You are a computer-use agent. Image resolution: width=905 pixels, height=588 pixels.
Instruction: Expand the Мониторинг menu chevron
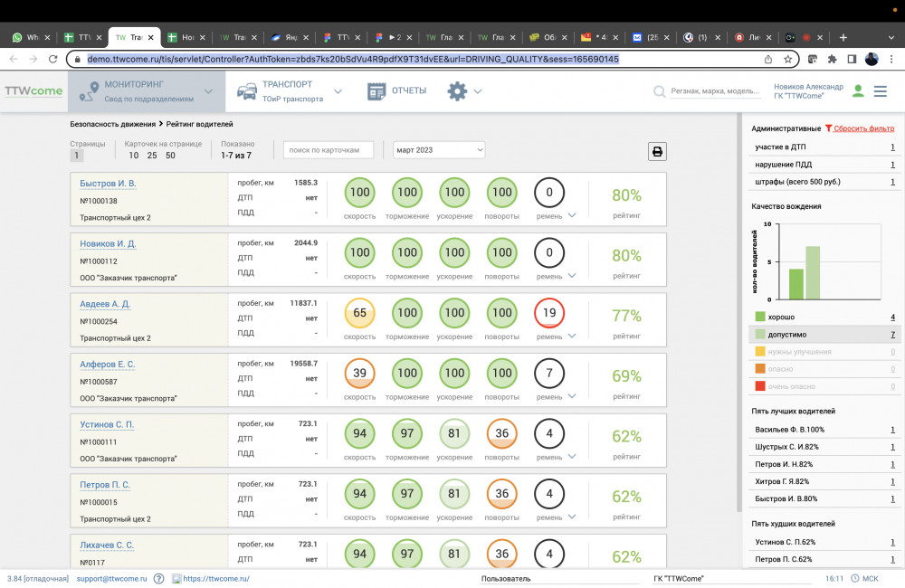tap(208, 91)
